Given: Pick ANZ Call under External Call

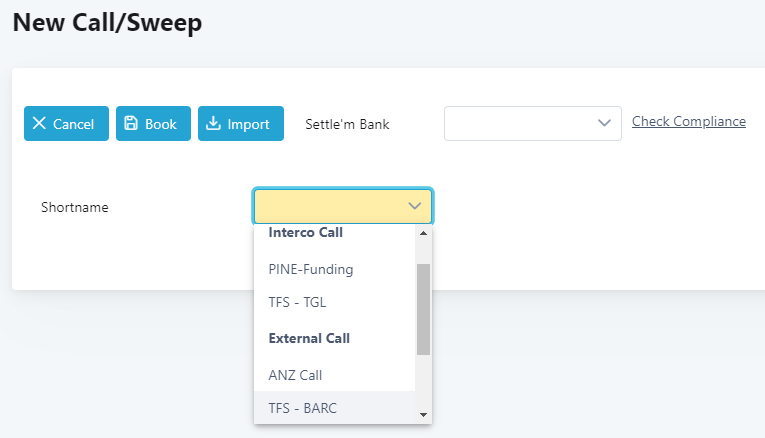Looking at the screenshot, I should (x=295, y=375).
